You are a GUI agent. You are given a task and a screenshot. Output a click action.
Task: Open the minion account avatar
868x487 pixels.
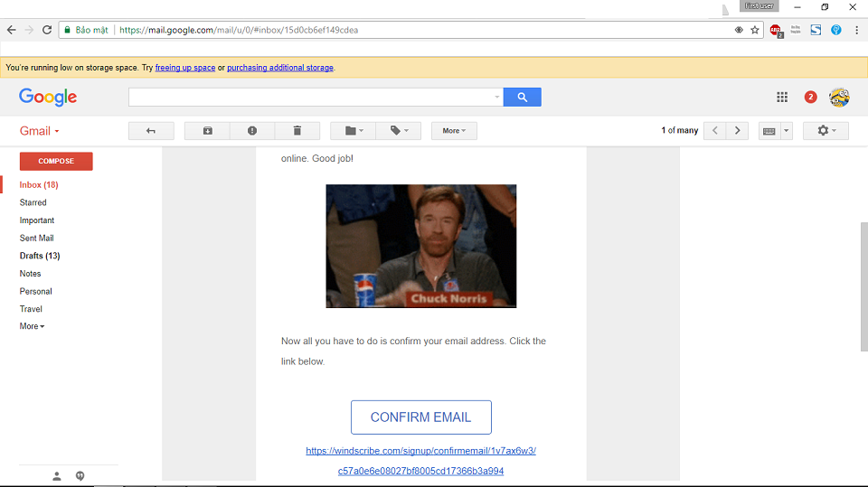(x=839, y=98)
